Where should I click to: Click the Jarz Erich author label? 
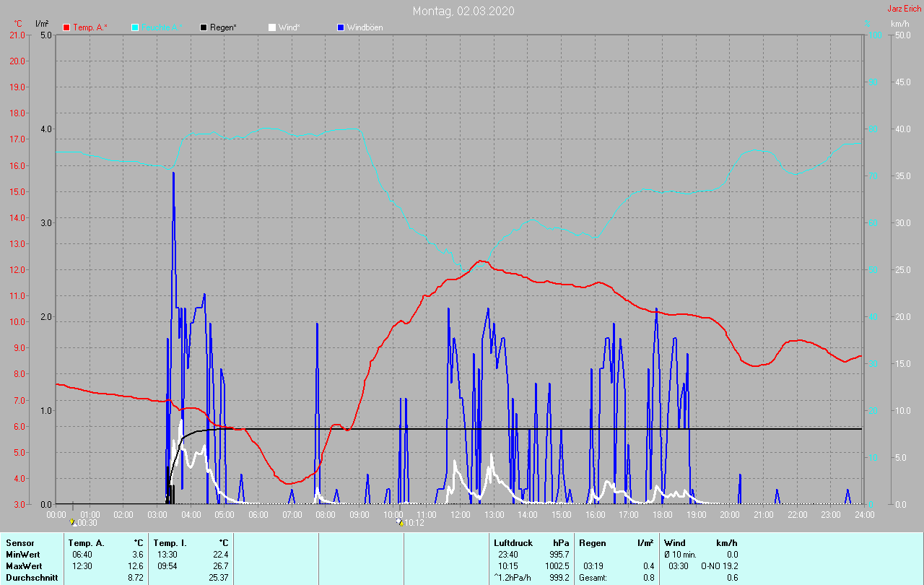[904, 9]
